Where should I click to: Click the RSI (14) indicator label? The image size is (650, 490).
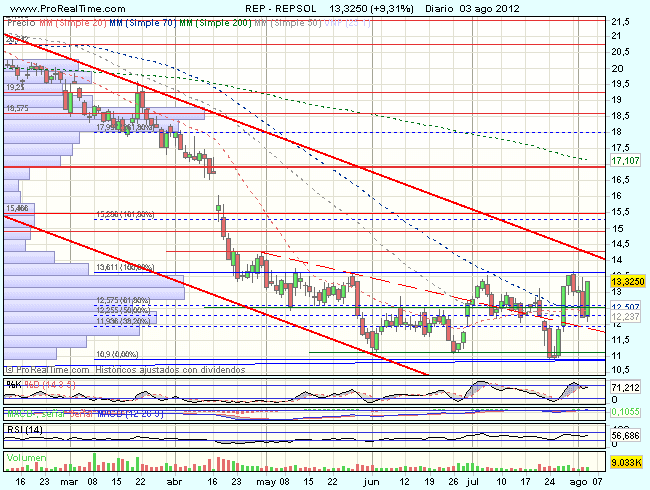tap(25, 429)
